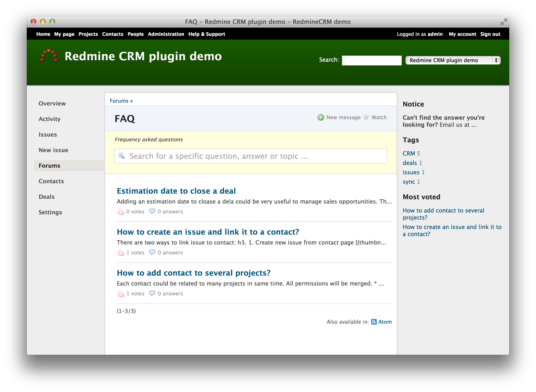Open Administration in top menu
The image size is (536, 392).
(x=166, y=34)
